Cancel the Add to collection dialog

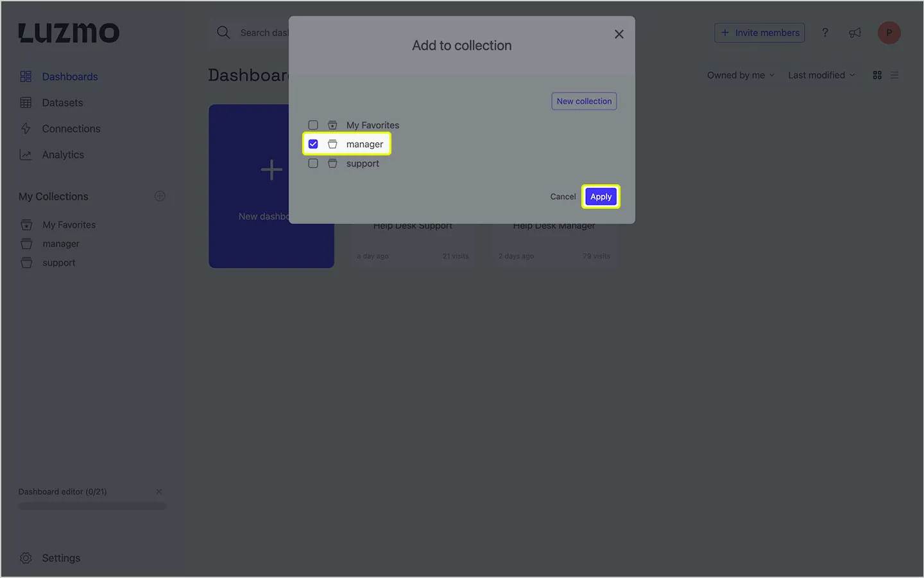pos(563,197)
